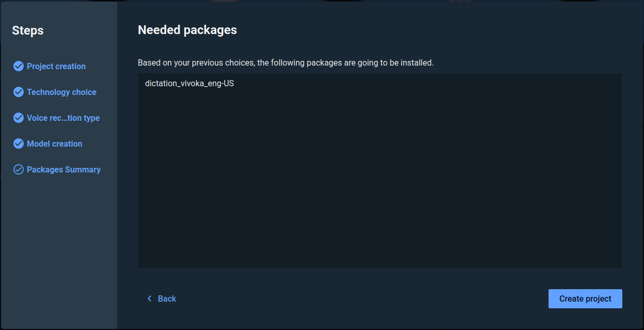Click the Technology choice checkmark icon
This screenshot has height=330, width=644.
tap(19, 92)
